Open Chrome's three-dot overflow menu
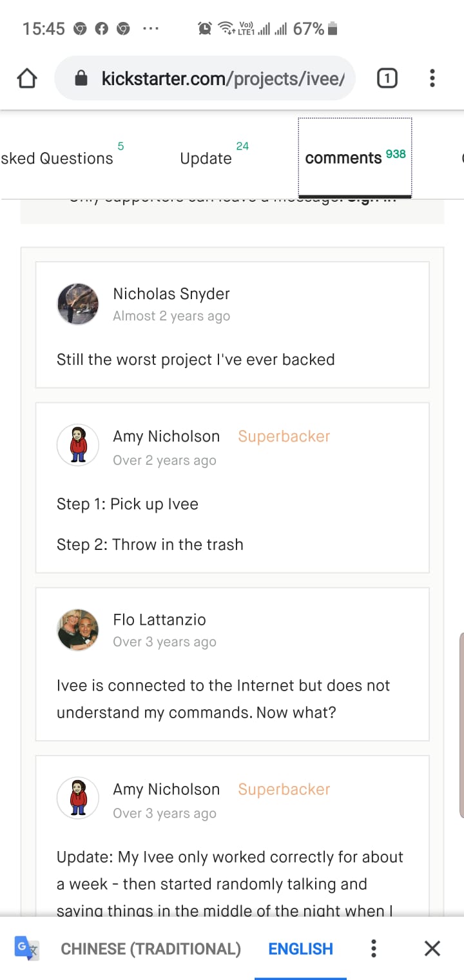The width and height of the screenshot is (464, 980). [x=432, y=79]
